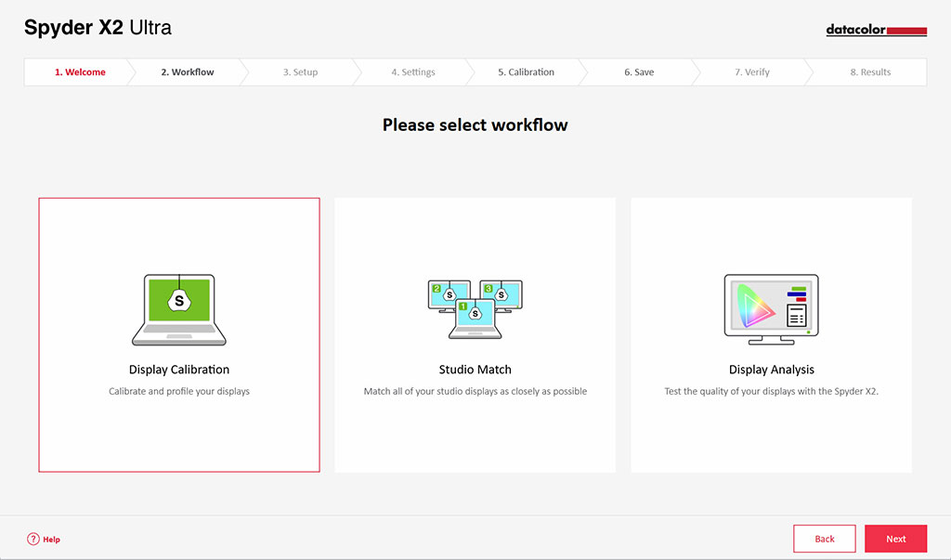Jump to the 3. Setup step
The width and height of the screenshot is (951, 560).
300,72
